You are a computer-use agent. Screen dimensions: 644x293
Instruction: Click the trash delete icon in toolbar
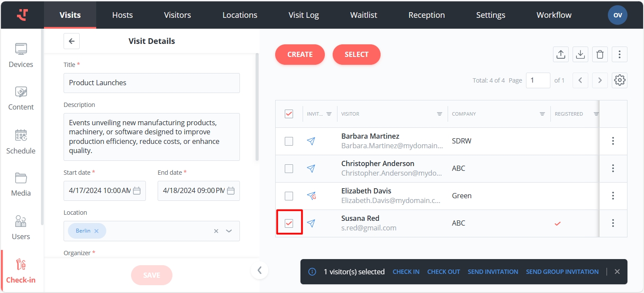click(600, 54)
